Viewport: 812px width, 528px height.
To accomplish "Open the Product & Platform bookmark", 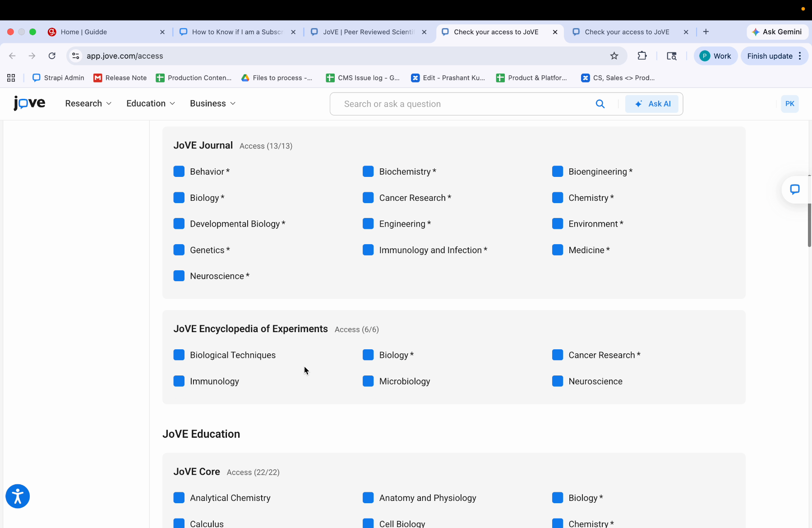I will 531,78.
